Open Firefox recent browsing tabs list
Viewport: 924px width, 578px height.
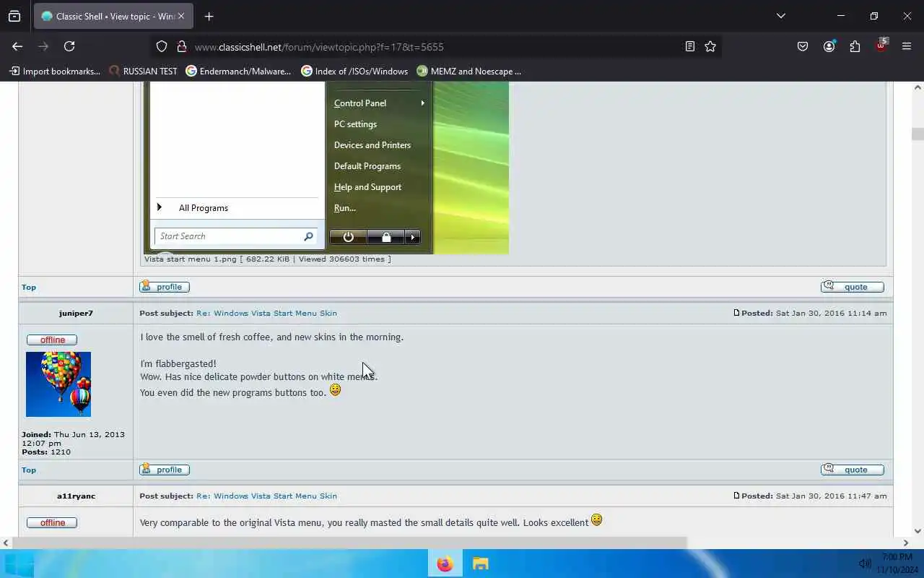point(14,16)
